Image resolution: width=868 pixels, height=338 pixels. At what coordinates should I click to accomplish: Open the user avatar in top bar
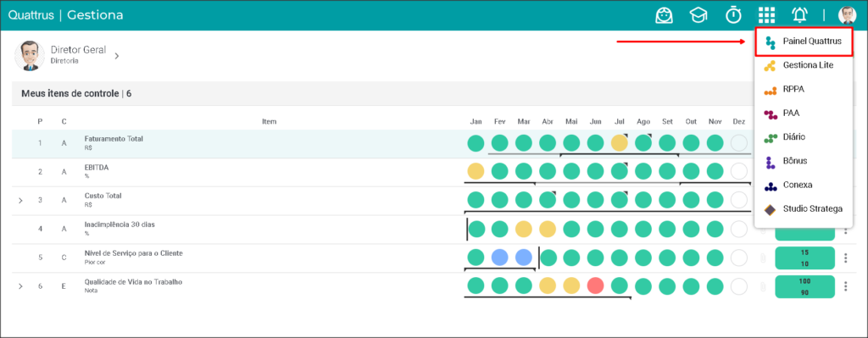(x=847, y=15)
